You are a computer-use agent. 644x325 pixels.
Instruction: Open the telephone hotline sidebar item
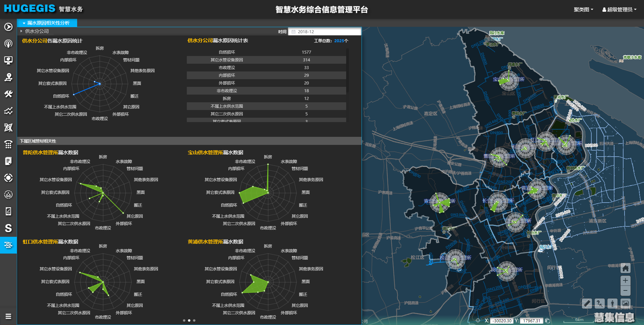point(8,144)
